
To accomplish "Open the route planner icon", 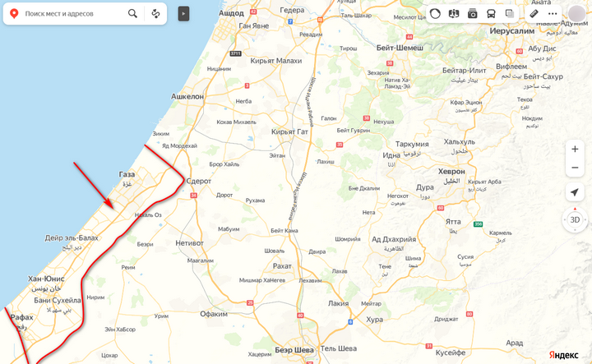I will 155,14.
